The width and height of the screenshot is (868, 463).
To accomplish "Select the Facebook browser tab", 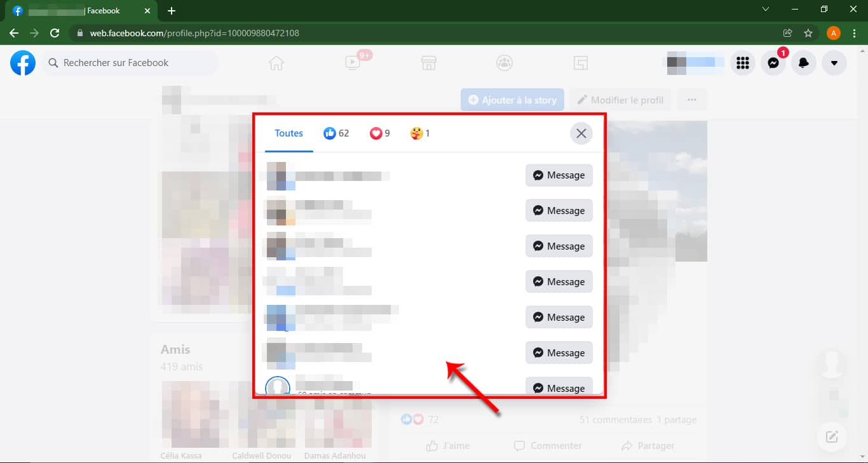I will (x=83, y=11).
